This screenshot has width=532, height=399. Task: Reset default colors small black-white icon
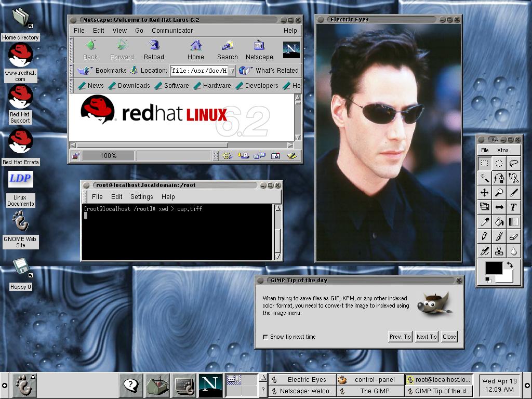488,280
